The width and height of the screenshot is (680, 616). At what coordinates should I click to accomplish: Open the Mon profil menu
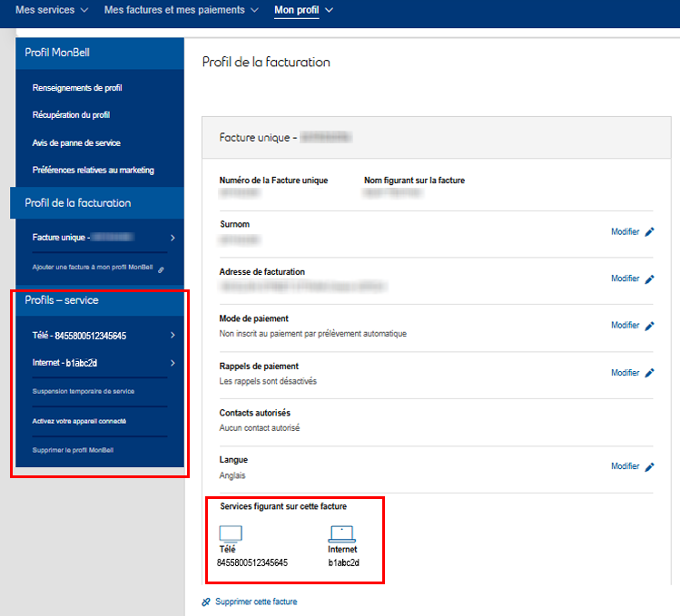click(297, 10)
